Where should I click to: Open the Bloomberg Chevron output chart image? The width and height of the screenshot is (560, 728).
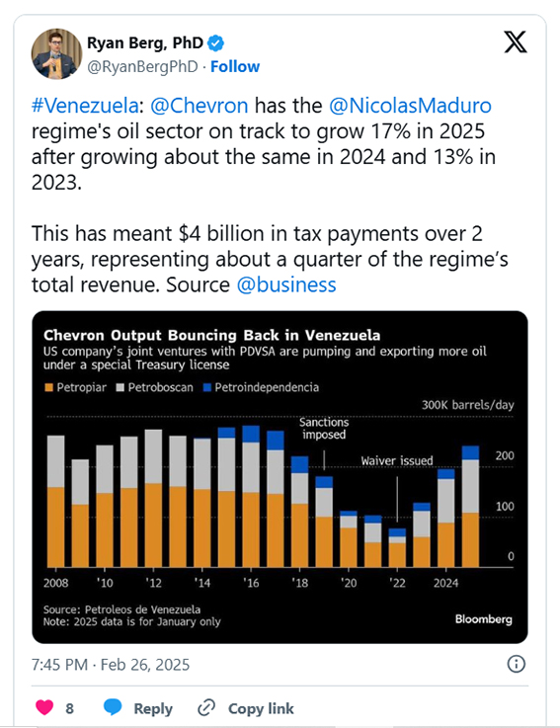tap(280, 477)
